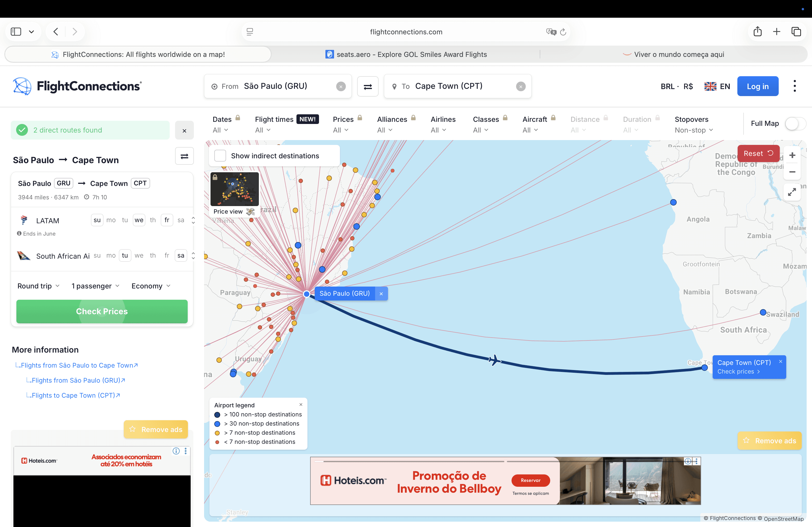Reverse the São Paulo to Cape Town route
Image resolution: width=812 pixels, height=527 pixels.
click(x=184, y=156)
